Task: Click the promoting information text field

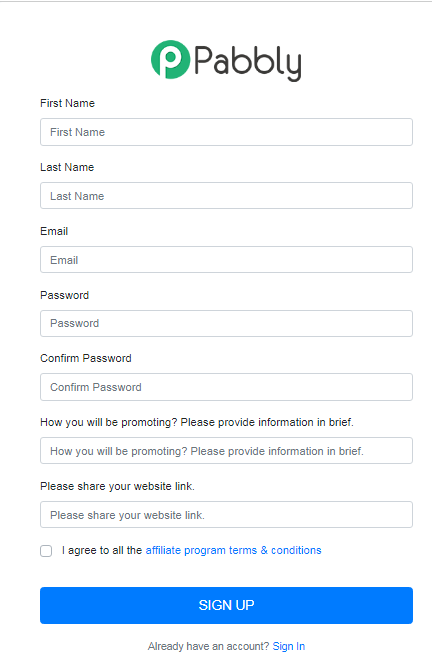Action: pos(226,451)
